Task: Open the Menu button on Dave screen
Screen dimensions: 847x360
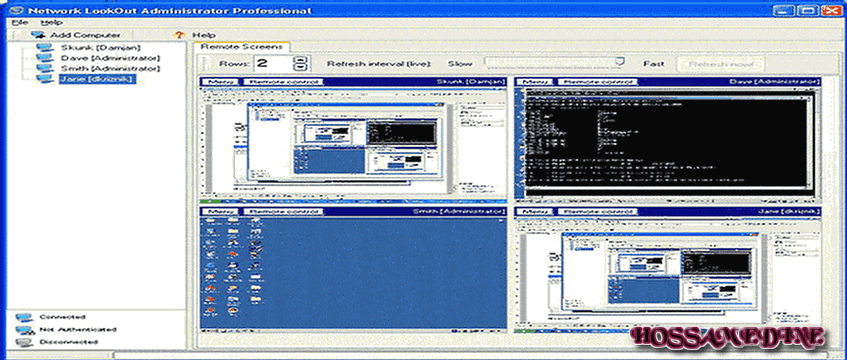Action: click(535, 82)
